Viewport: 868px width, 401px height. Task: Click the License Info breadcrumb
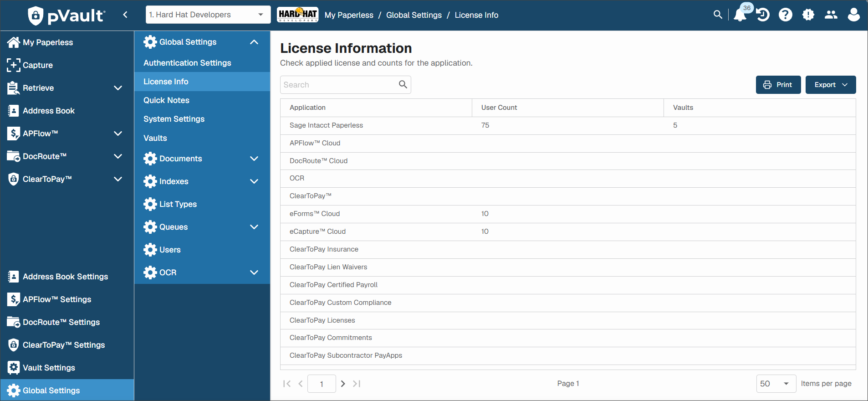pyautogui.click(x=476, y=15)
